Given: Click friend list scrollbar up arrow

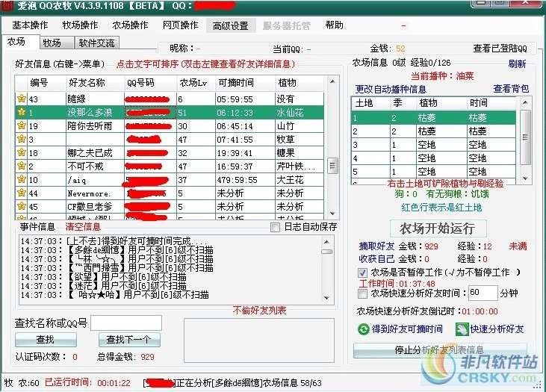Looking at the screenshot, I should point(332,81).
